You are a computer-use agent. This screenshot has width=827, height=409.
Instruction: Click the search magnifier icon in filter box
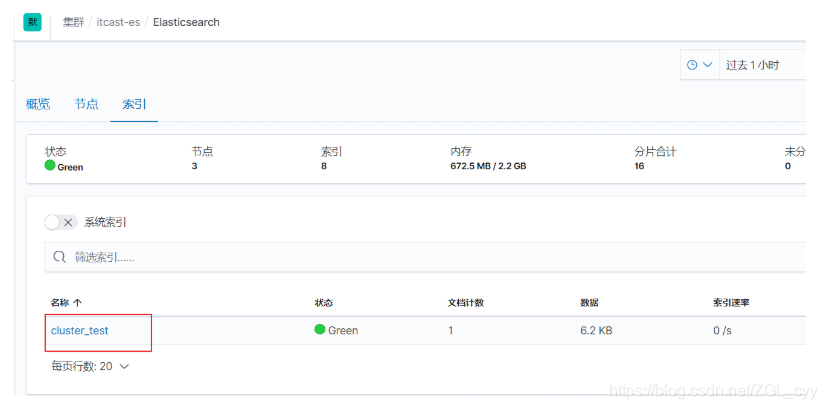click(x=61, y=257)
